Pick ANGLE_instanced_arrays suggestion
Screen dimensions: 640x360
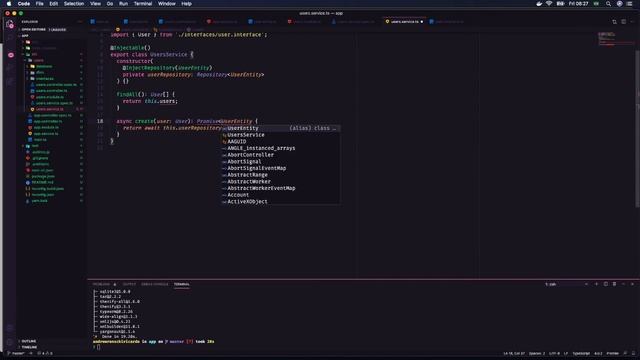[x=281, y=148]
